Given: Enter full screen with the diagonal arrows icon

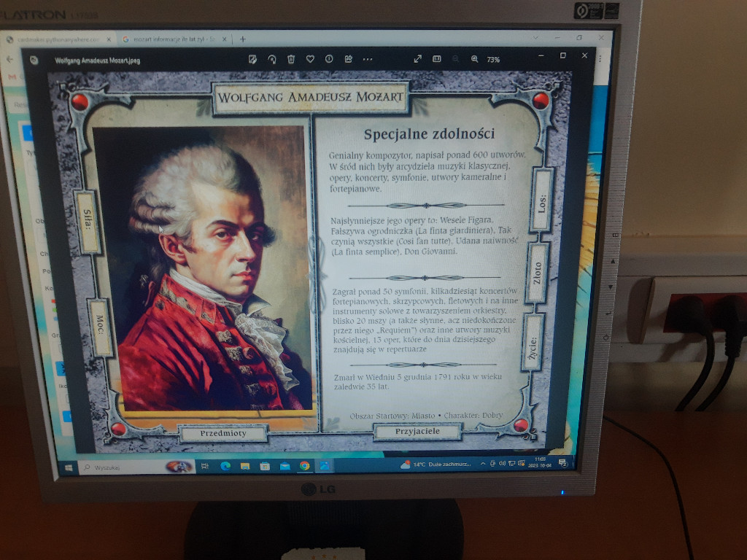Looking at the screenshot, I should point(418,59).
